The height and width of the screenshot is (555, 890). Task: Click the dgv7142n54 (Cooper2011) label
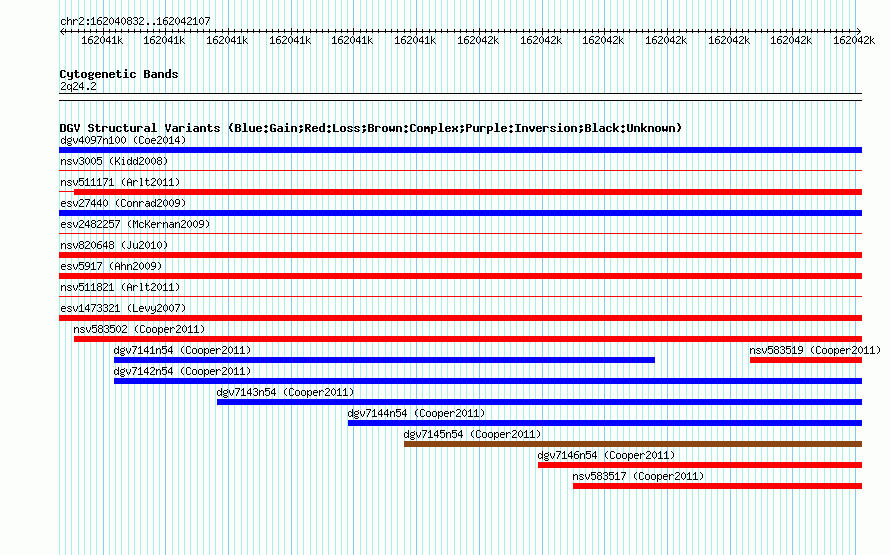click(182, 371)
